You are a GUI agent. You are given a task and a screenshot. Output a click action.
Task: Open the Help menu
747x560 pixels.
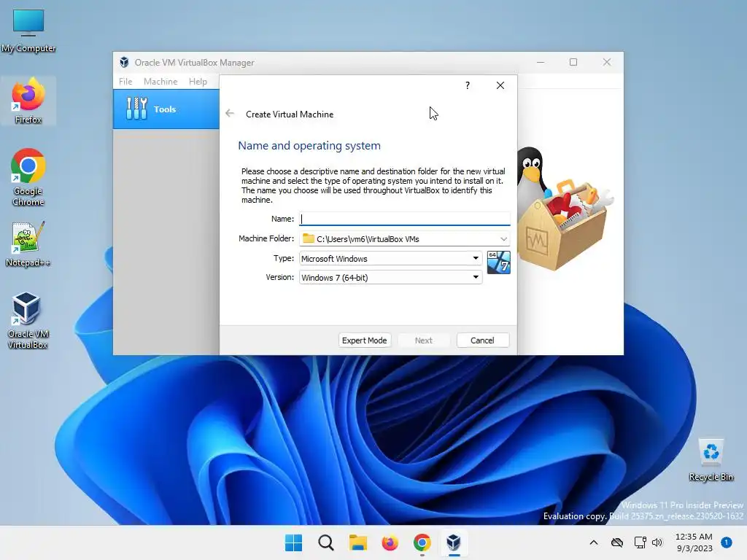(x=198, y=82)
